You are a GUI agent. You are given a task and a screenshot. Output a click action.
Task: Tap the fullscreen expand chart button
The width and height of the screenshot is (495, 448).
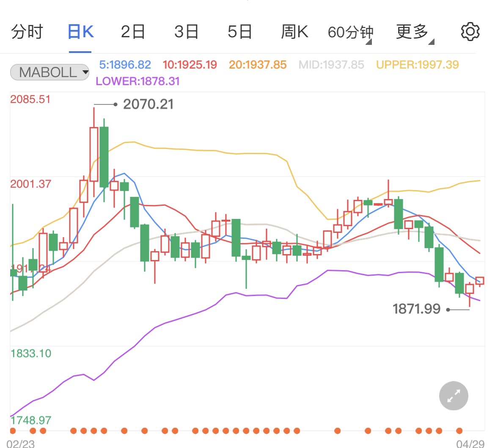pos(454,395)
